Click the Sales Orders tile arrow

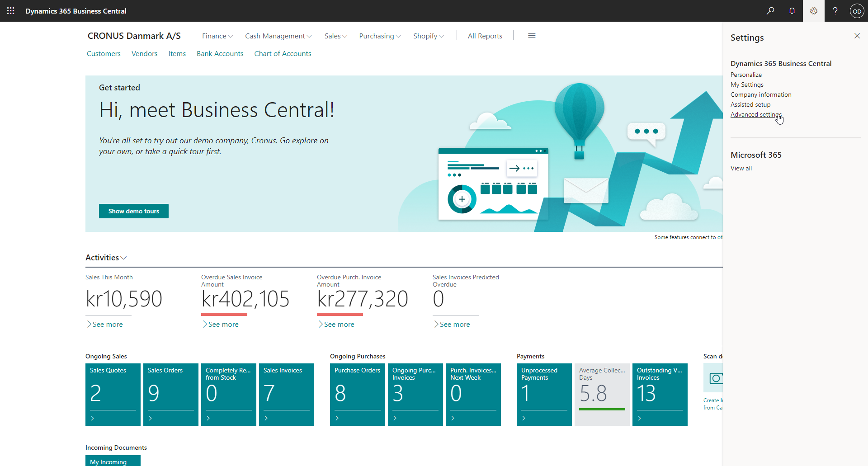coord(151,418)
